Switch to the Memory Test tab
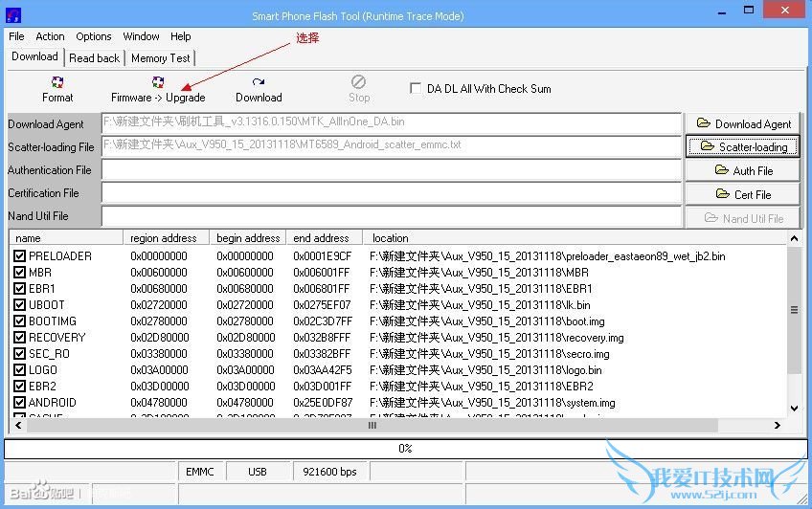Viewport: 812px width, 509px height. [x=160, y=58]
